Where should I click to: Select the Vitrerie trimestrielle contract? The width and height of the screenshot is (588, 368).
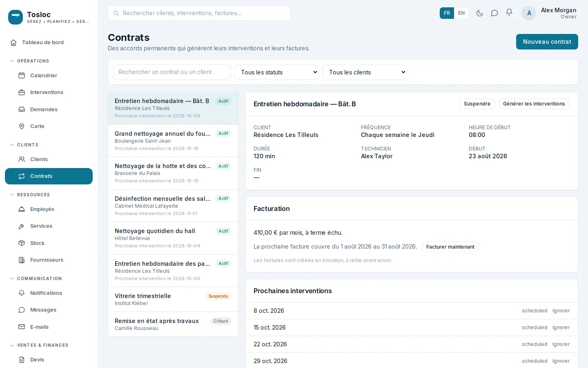click(x=173, y=299)
